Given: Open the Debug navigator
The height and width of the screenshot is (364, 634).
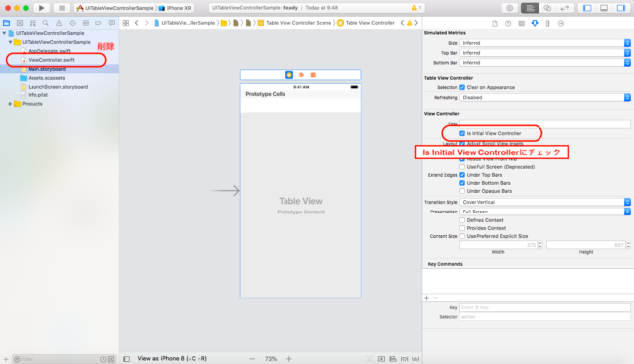Looking at the screenshot, I should [86, 23].
